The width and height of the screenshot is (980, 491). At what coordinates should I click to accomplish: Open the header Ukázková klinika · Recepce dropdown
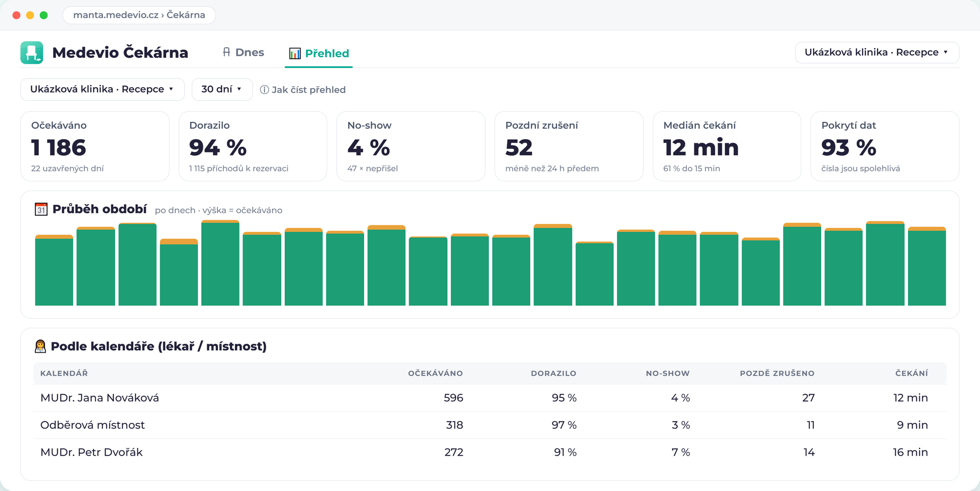877,52
